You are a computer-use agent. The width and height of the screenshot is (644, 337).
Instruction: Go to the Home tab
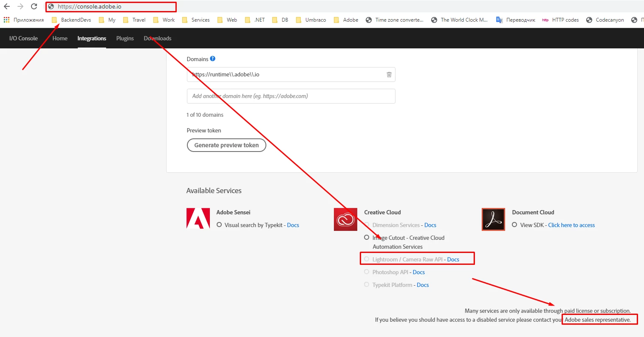(x=60, y=38)
